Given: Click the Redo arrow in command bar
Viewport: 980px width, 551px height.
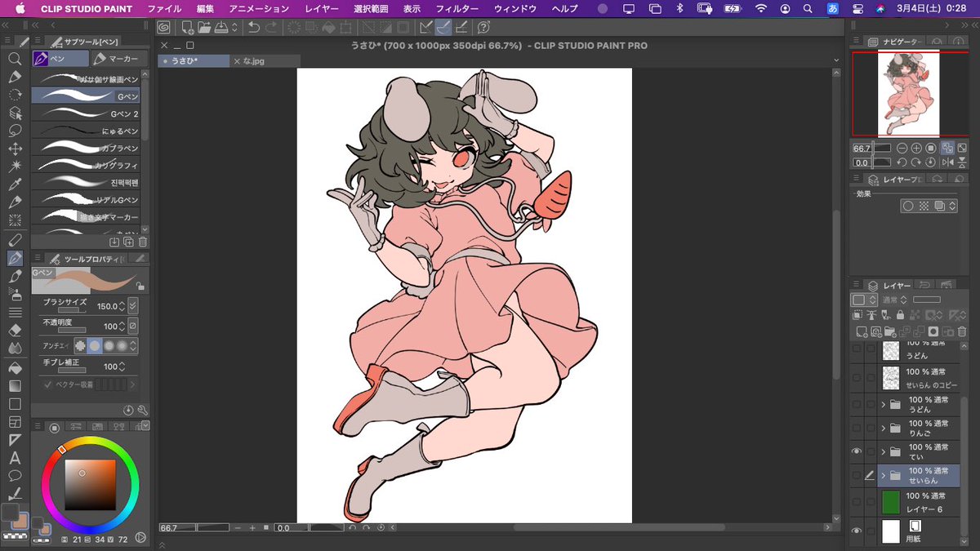Looking at the screenshot, I should (271, 28).
